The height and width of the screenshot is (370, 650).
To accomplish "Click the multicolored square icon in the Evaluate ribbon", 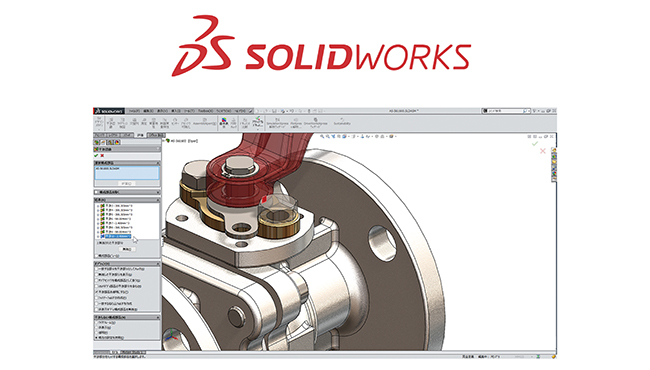I will coord(223,123).
